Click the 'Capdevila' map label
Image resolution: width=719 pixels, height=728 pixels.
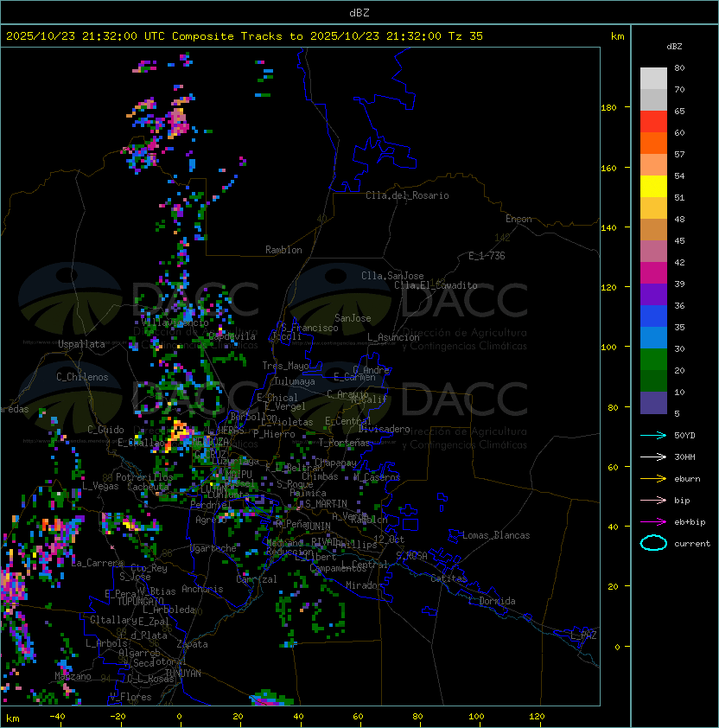click(232, 336)
